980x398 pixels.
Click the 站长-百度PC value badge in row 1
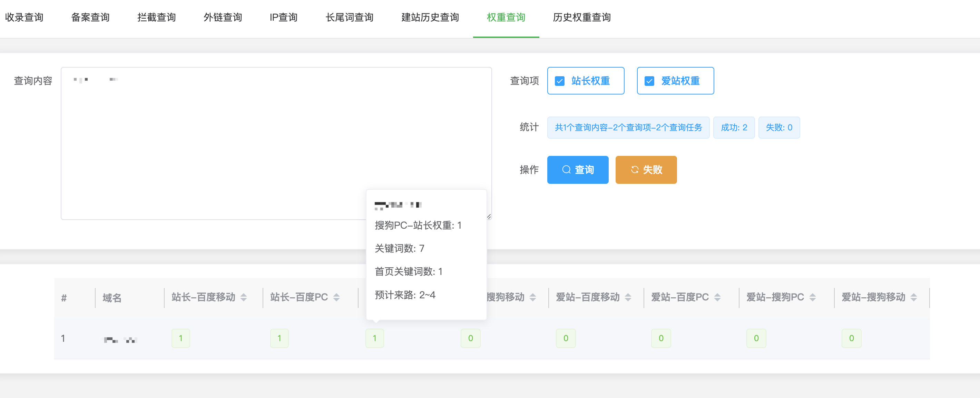tap(280, 338)
